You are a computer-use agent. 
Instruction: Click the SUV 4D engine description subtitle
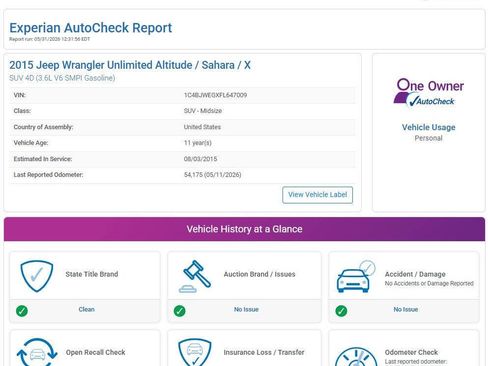62,78
